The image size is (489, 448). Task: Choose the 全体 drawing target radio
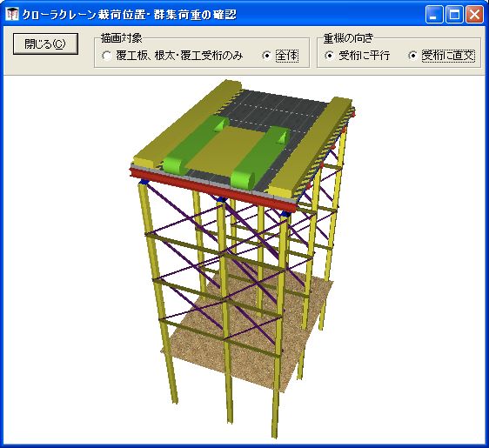pos(280,56)
